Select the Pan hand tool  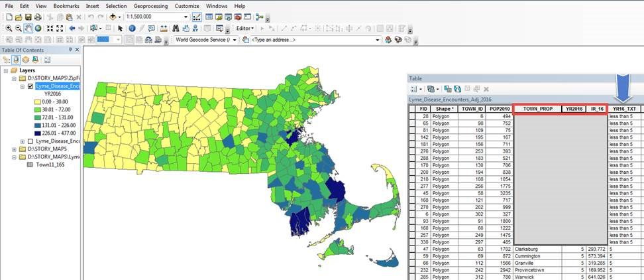point(28,29)
